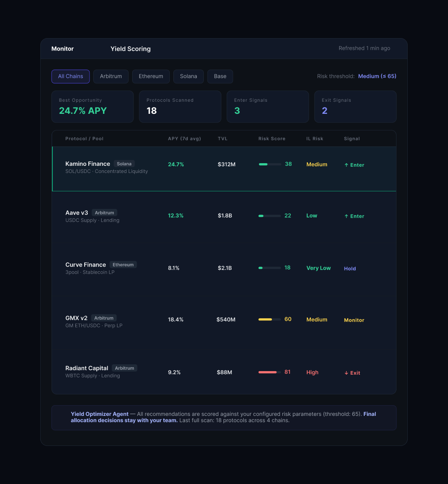Sort table by Risk Score header

271,139
